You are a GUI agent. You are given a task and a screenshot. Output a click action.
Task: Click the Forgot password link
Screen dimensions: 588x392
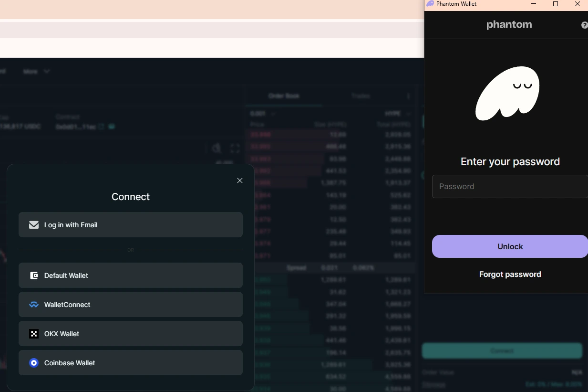[510, 274]
